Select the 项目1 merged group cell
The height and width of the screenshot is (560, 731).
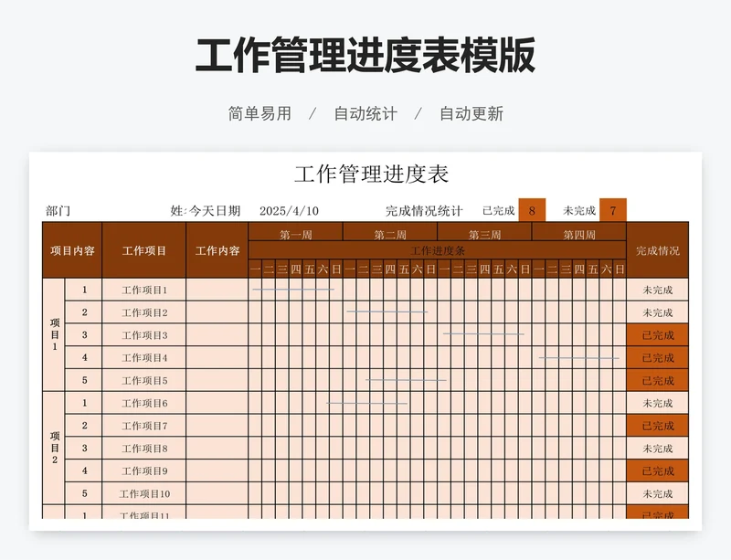pos(54,334)
